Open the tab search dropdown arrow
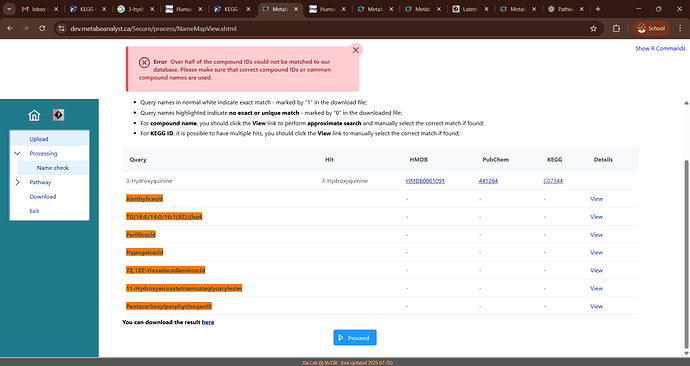This screenshot has height=366, width=690. (x=9, y=9)
